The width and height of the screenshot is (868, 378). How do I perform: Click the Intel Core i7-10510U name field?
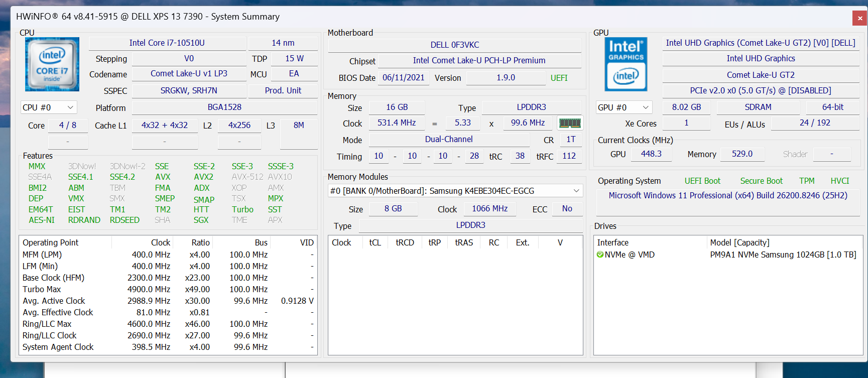[167, 43]
